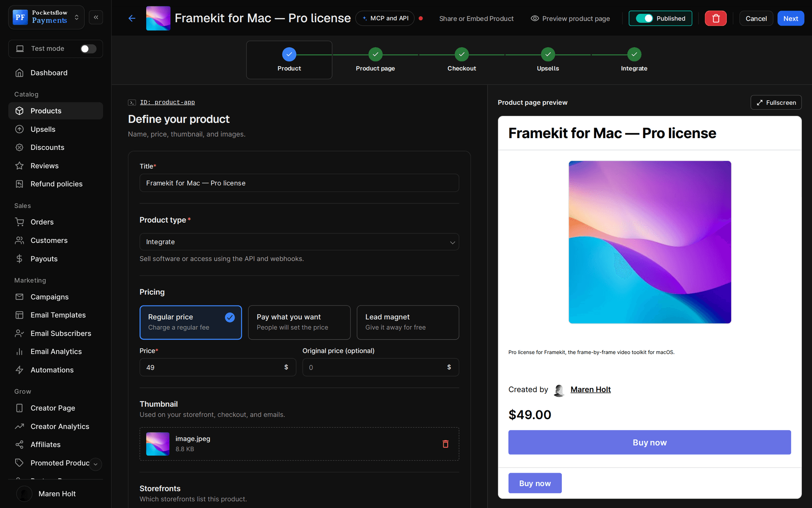Open the Pocketsflow Payments workspace switcher

[46, 17]
